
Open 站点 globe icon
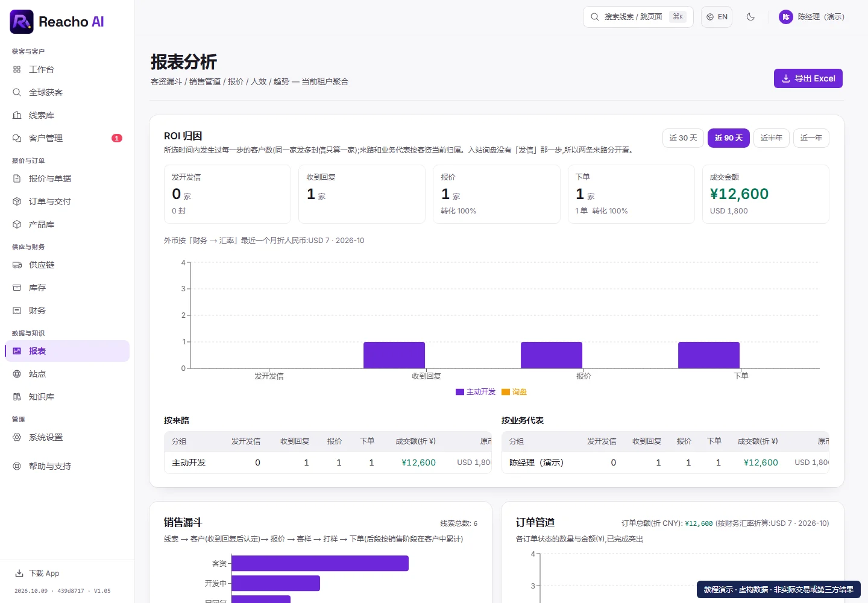(x=17, y=374)
